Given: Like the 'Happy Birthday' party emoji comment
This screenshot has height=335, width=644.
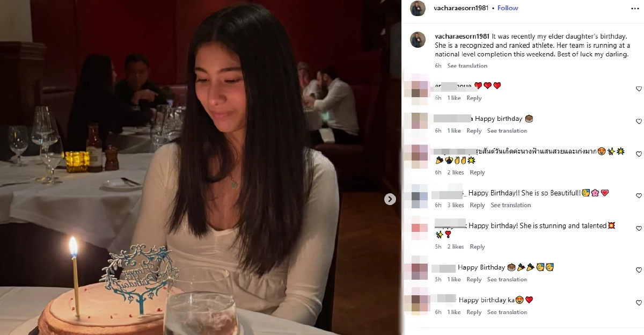Looking at the screenshot, I should point(639,270).
